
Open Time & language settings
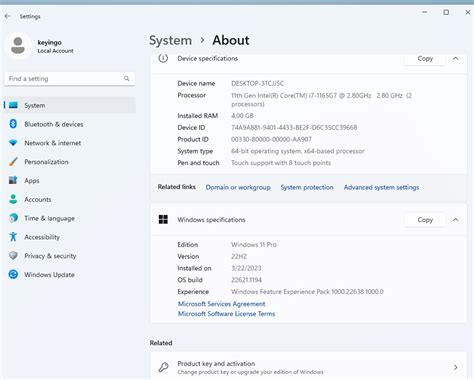(x=70, y=218)
